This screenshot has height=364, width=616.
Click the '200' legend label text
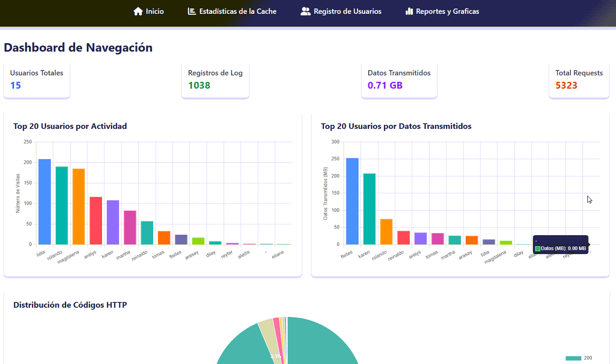click(588, 358)
